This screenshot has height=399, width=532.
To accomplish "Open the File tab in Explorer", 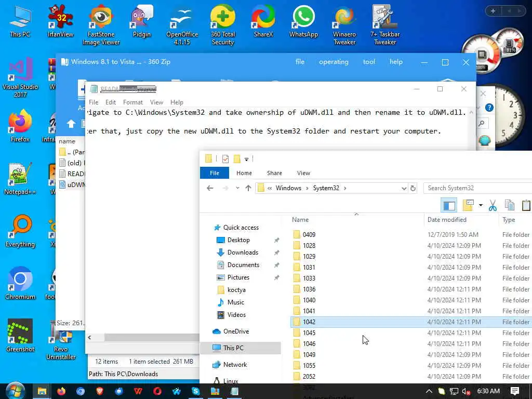I will (215, 173).
